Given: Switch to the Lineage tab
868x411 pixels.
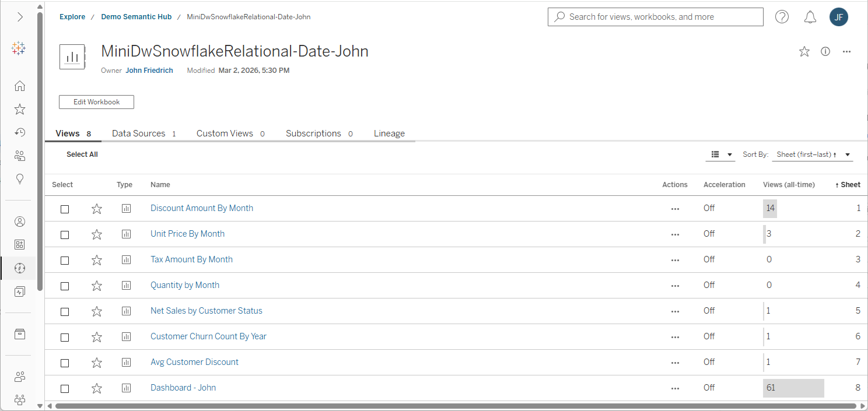Looking at the screenshot, I should point(389,134).
